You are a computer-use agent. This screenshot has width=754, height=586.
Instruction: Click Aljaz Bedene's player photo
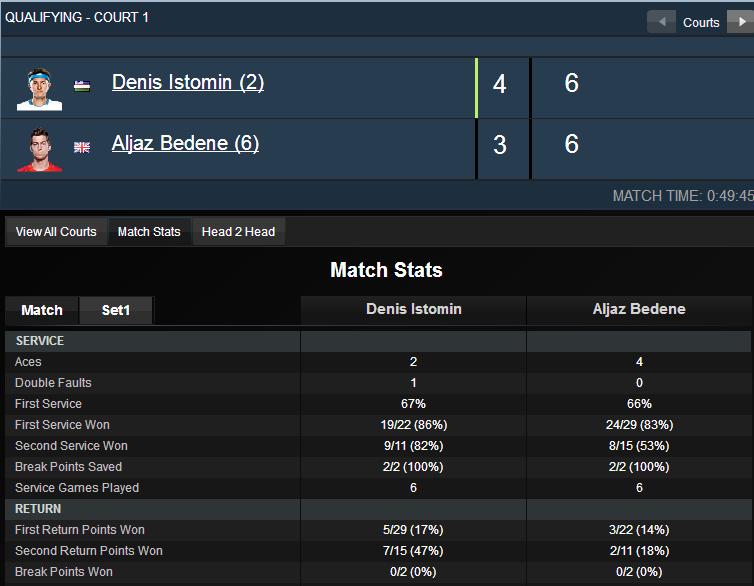(x=39, y=150)
